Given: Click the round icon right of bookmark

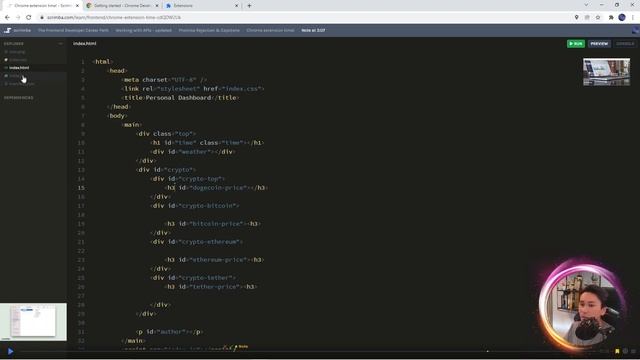Looking at the screenshot, I should click(625, 351).
